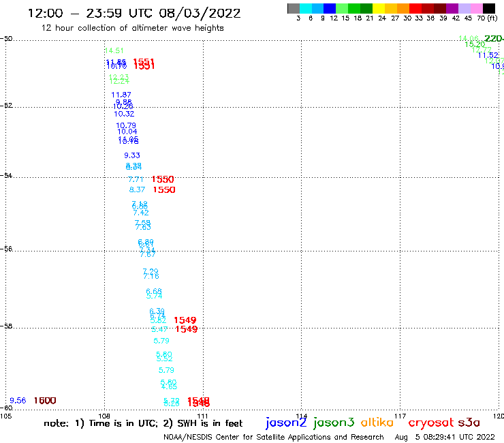The height and width of the screenshot is (443, 504).
Task: Click the wave height value 9.33
Action: point(132,155)
